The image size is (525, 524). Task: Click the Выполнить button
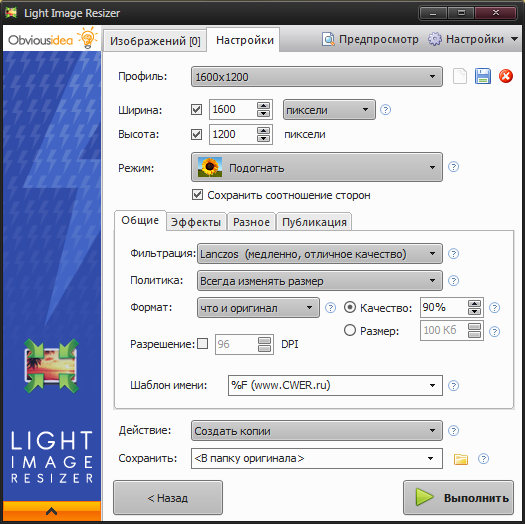click(458, 498)
